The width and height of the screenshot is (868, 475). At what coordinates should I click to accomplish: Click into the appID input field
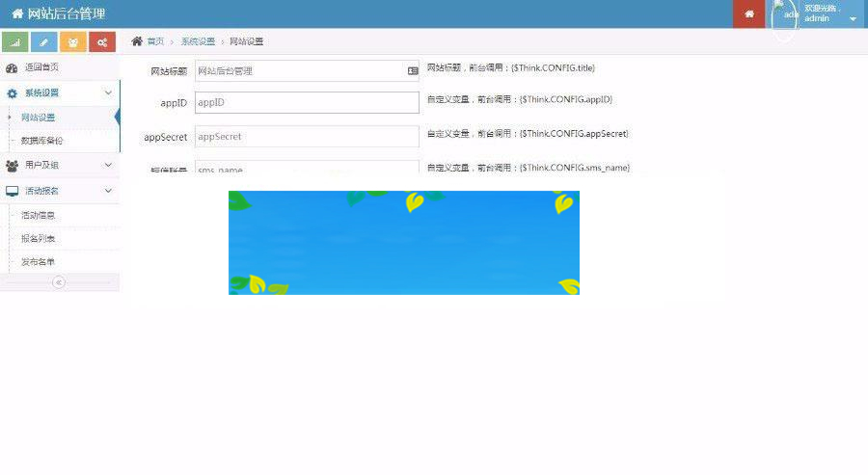[x=307, y=102]
